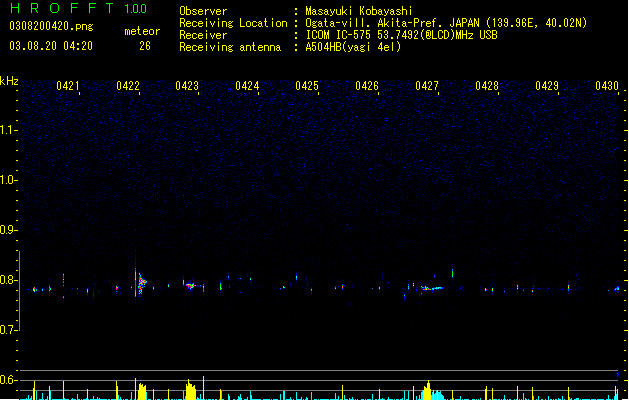The image size is (629, 400).
Task: Click the yellow power spike cluster near 0427
Action: [427, 391]
